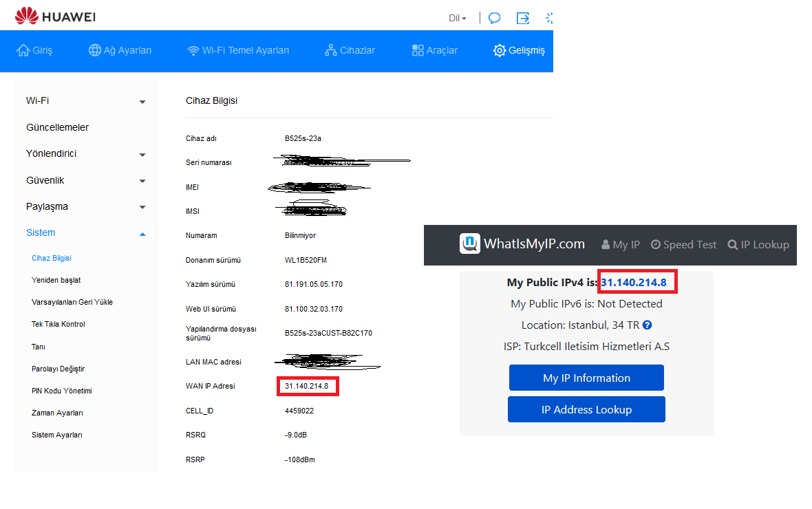The width and height of the screenshot is (812, 509).
Task: Select Yeniden başlat submenu item
Action: click(x=56, y=280)
